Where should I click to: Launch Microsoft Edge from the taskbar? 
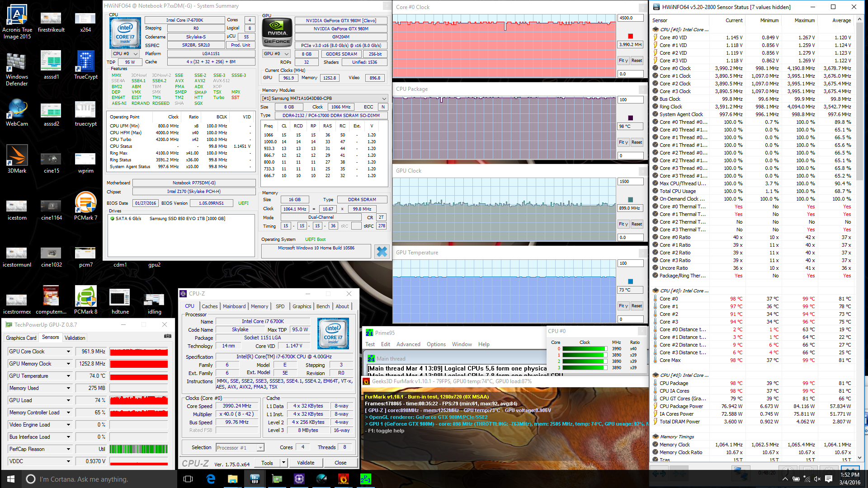pyautogui.click(x=211, y=479)
